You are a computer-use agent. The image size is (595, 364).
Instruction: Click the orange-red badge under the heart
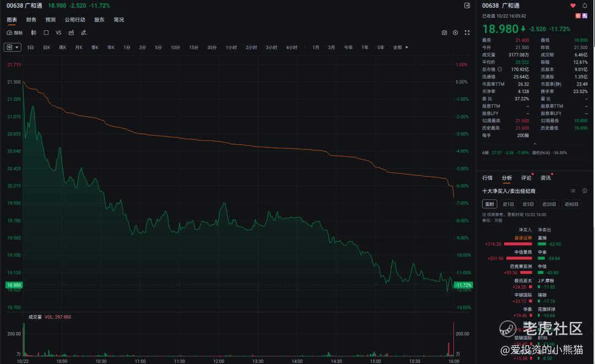(578, 15)
